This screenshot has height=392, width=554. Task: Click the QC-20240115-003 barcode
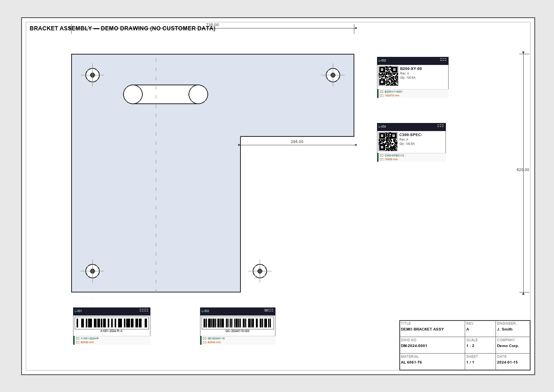[x=237, y=323]
